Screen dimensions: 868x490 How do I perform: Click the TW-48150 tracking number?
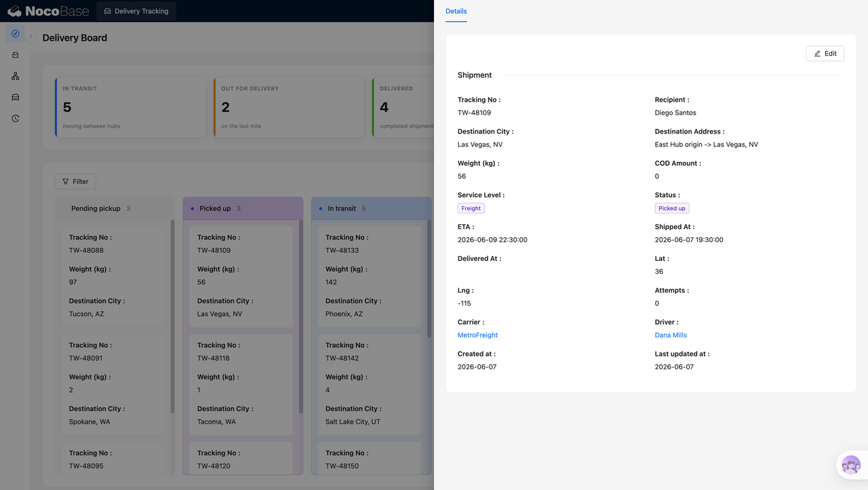[x=342, y=466]
